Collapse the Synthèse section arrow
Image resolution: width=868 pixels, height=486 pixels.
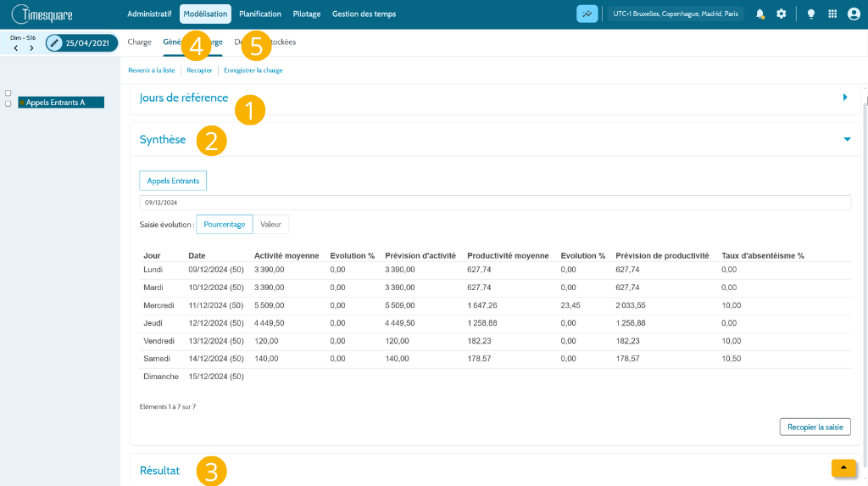point(847,139)
